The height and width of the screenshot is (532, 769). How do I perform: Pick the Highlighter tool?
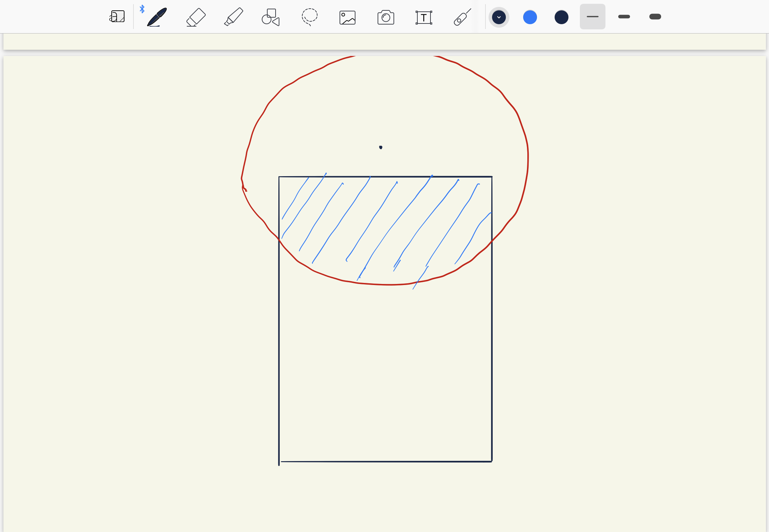point(233,16)
